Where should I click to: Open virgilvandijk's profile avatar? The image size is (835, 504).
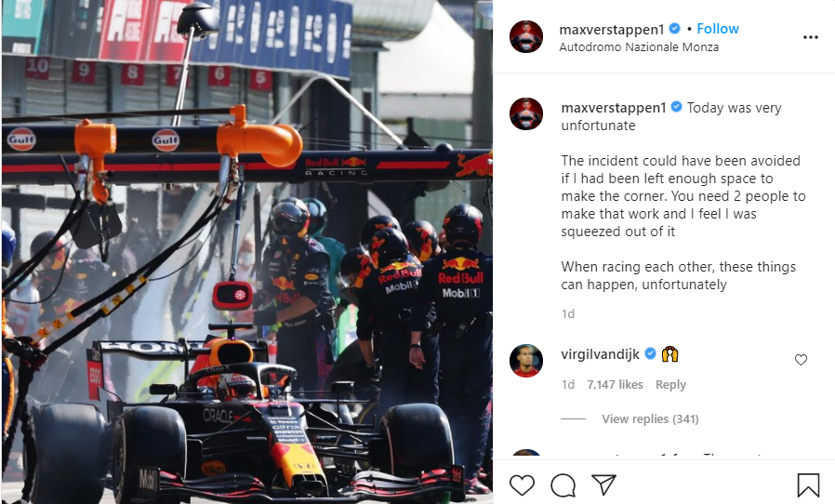[526, 361]
